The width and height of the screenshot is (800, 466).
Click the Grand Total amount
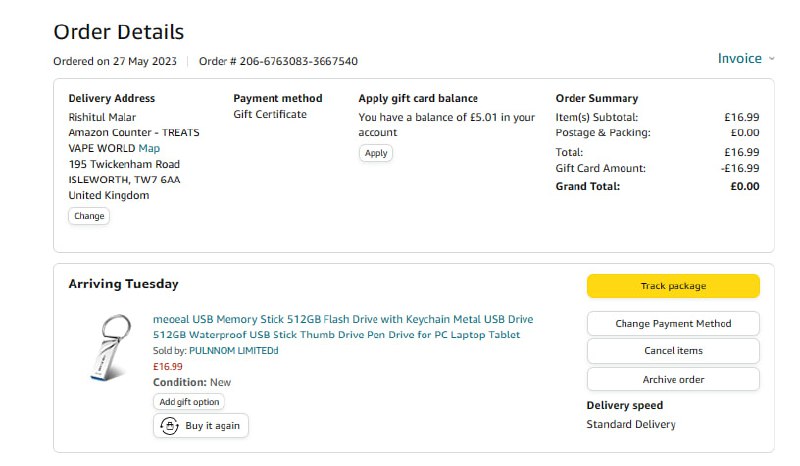pyautogui.click(x=744, y=186)
